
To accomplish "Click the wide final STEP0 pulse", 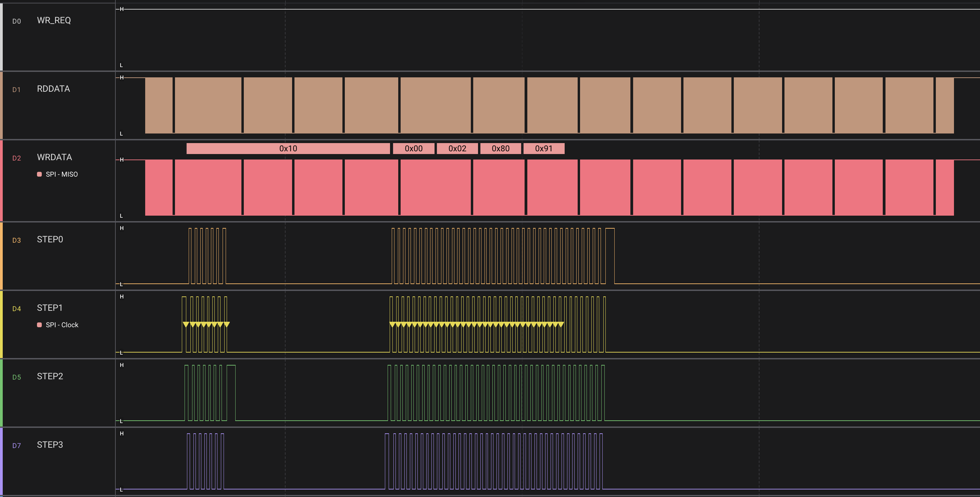I will [610, 256].
